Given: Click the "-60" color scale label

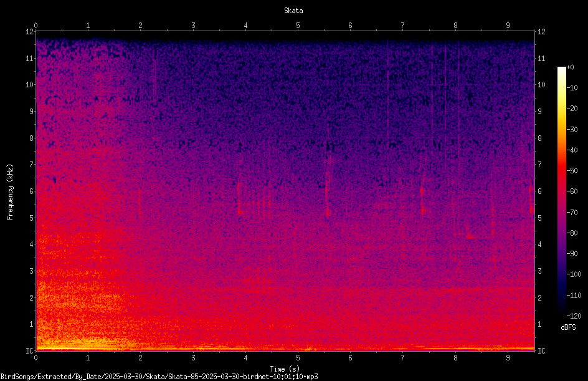Looking at the screenshot, I should tap(572, 191).
